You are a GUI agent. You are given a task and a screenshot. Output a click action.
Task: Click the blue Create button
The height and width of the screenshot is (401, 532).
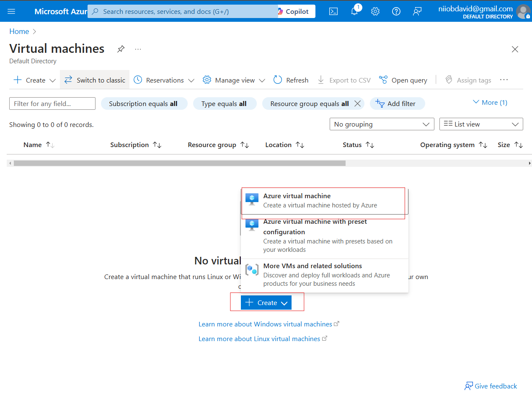pyautogui.click(x=266, y=303)
